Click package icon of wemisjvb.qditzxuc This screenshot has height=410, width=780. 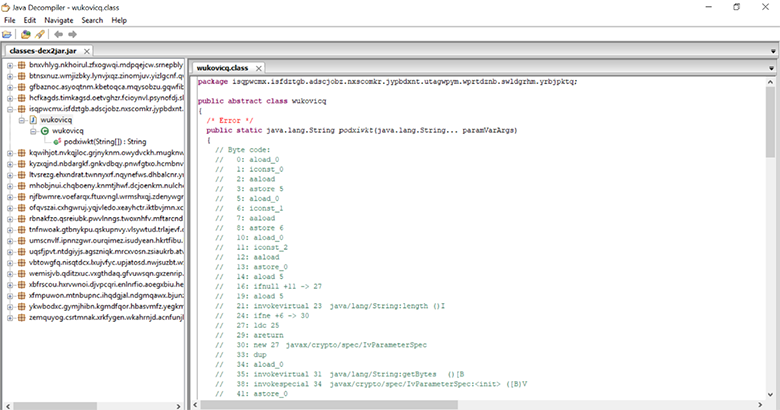click(x=21, y=273)
